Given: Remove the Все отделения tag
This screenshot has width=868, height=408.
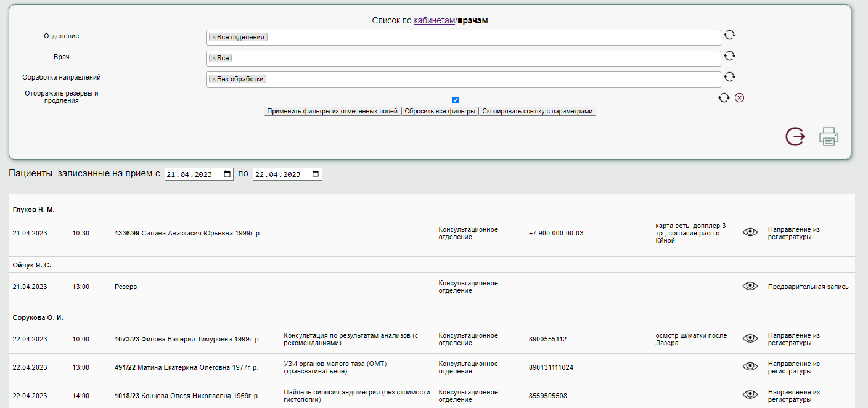Looking at the screenshot, I should pos(214,37).
